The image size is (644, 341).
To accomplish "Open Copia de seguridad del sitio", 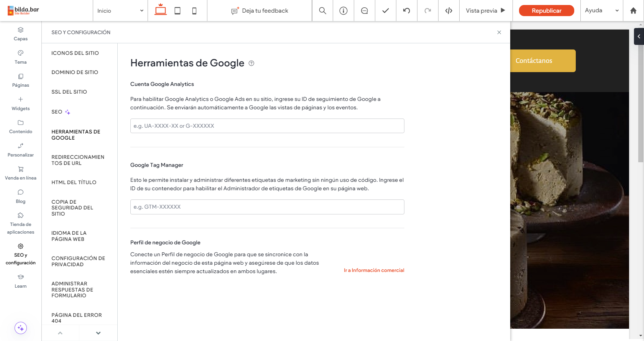I will tap(72, 208).
